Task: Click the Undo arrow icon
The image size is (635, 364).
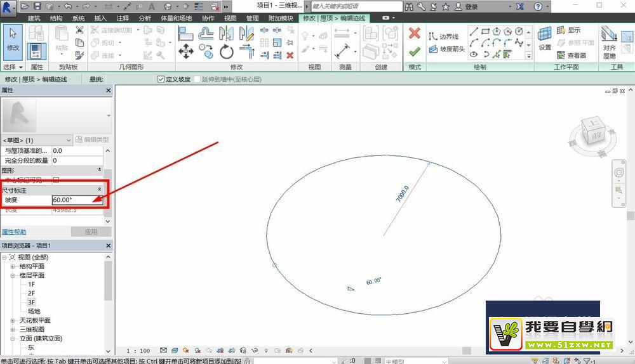Action: 67,6
